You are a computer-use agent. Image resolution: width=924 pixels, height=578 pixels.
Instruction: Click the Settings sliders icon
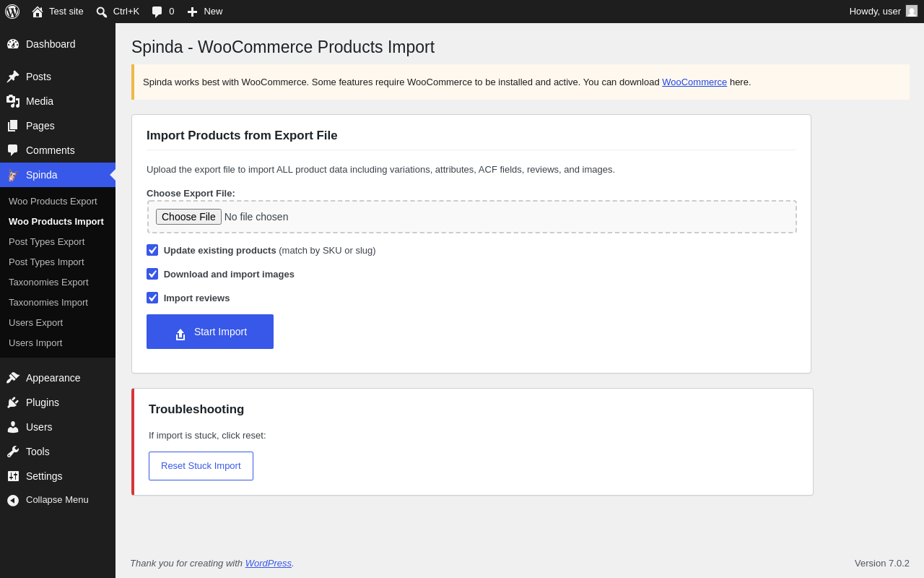pyautogui.click(x=13, y=476)
